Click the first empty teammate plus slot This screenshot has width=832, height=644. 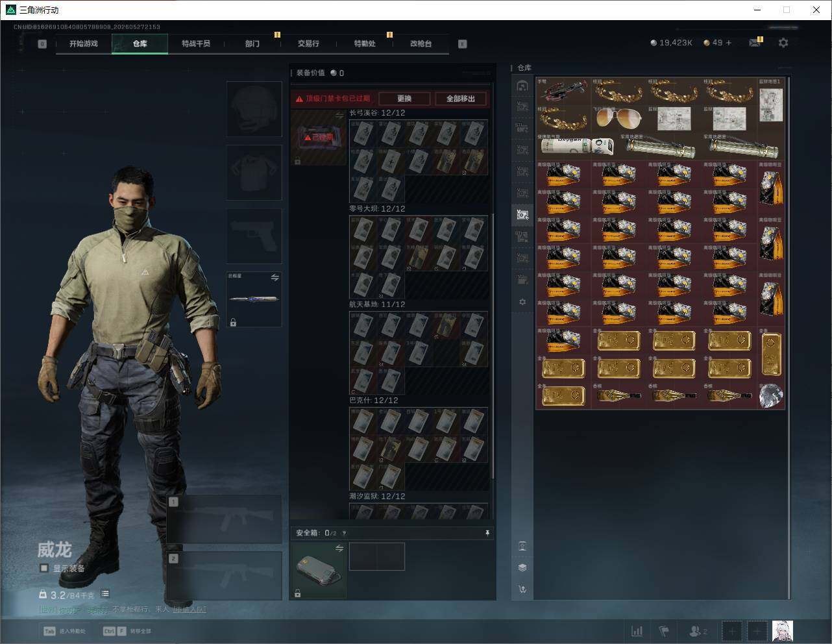pyautogui.click(x=731, y=631)
